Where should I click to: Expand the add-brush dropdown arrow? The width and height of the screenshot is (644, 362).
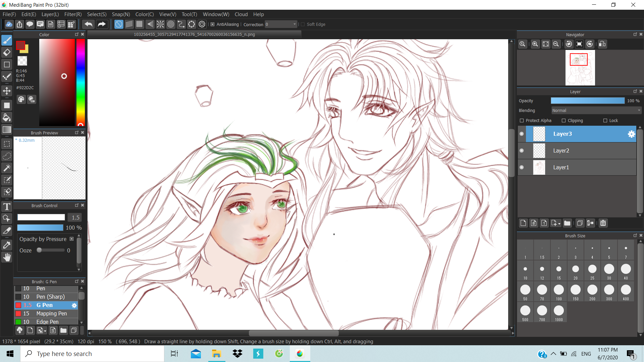[x=45, y=331]
